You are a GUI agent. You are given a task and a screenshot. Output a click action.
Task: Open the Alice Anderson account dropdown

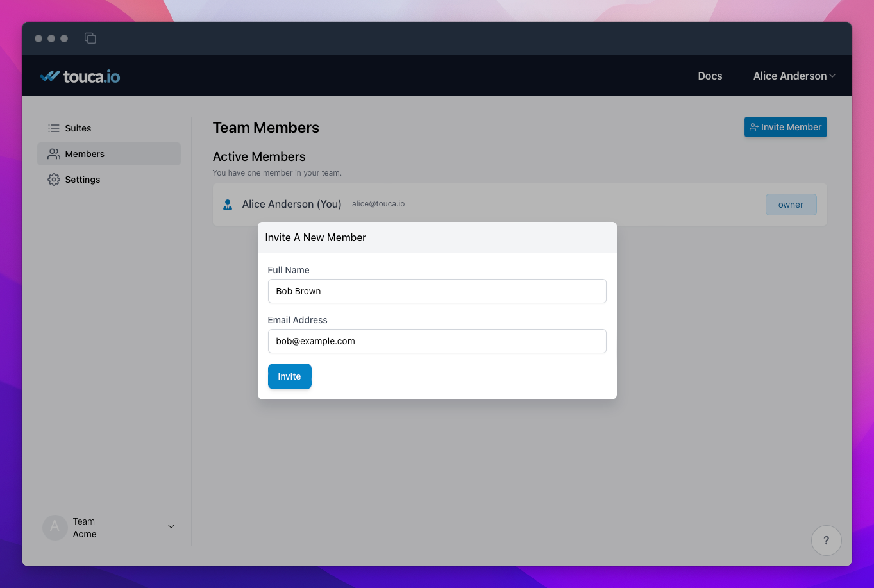click(x=794, y=76)
